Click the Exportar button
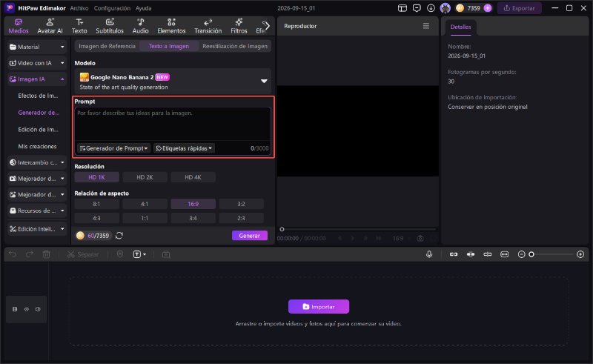593x364 pixels. pos(520,8)
